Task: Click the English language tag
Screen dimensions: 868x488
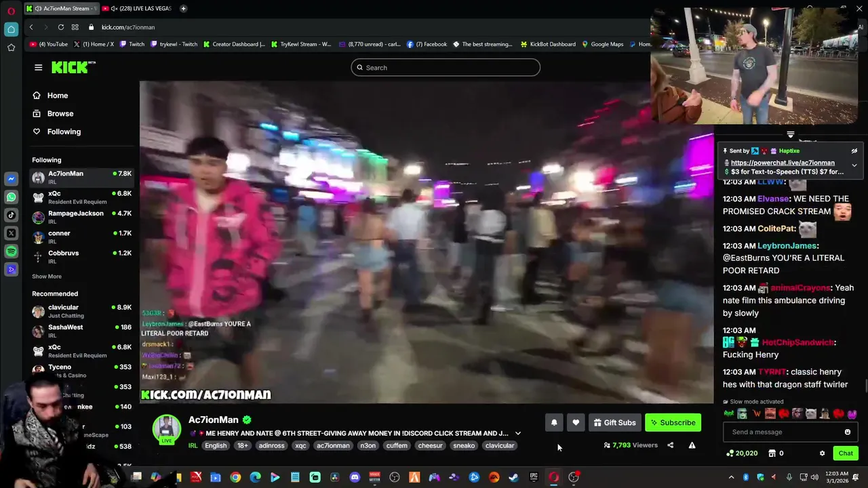Action: point(216,445)
